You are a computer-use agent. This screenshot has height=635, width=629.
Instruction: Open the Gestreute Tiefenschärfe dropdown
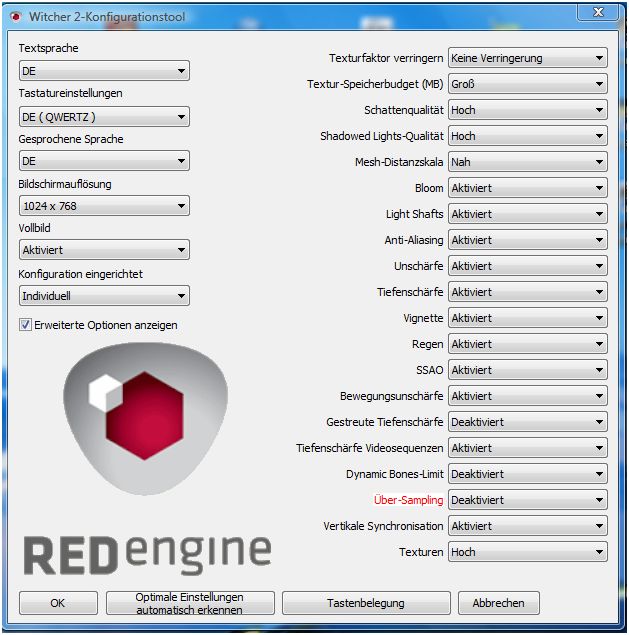(528, 422)
